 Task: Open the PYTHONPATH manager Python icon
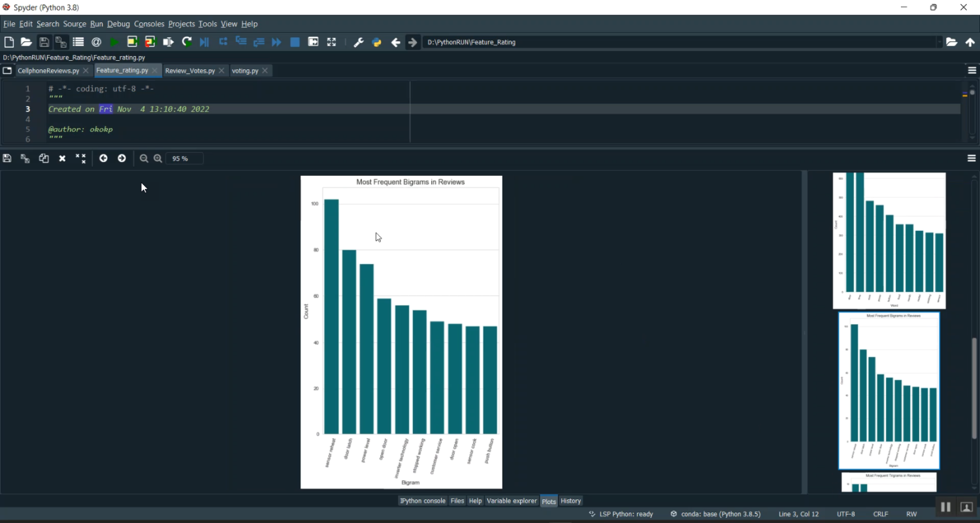point(376,42)
